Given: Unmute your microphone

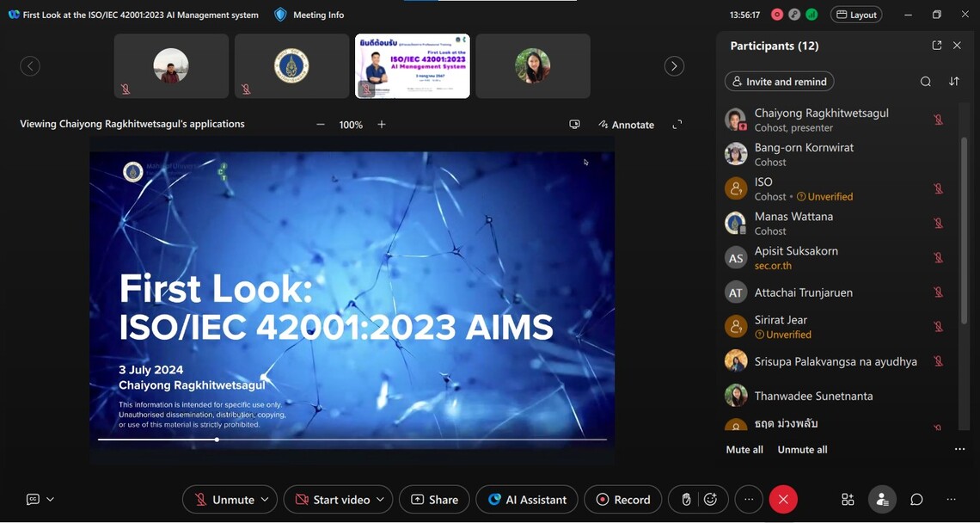Looking at the screenshot, I should (x=224, y=500).
